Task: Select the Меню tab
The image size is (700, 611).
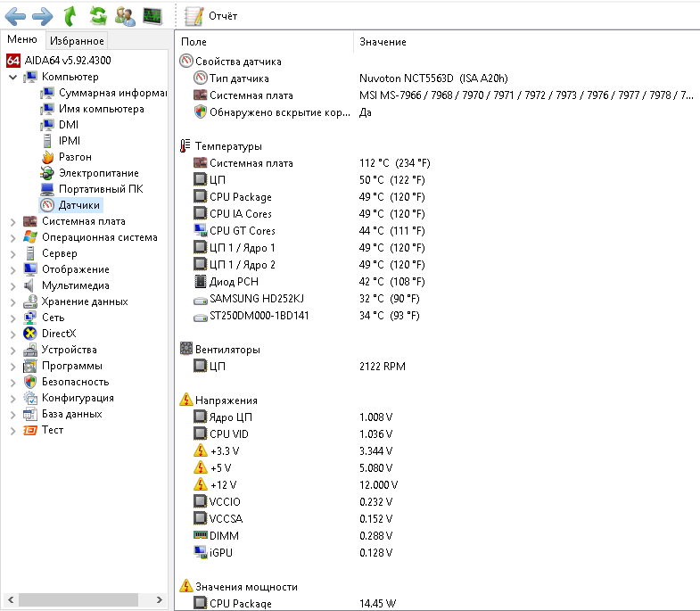Action: [x=22, y=40]
